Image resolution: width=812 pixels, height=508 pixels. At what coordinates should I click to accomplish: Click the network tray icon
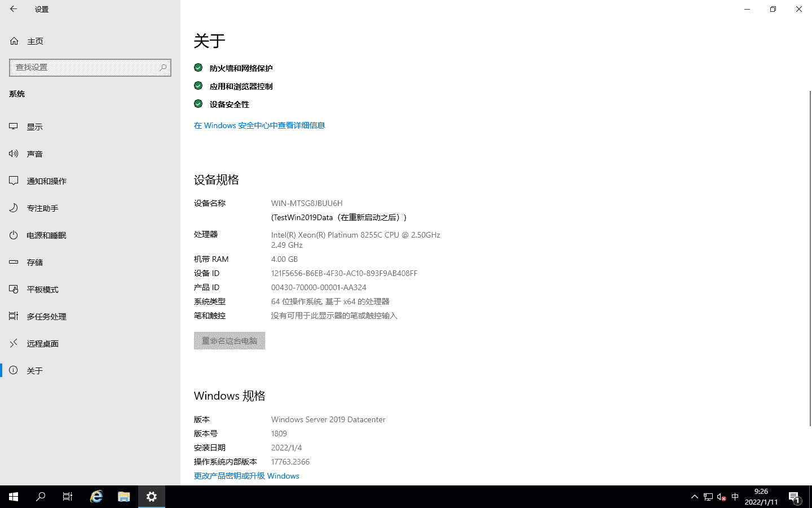(708, 497)
